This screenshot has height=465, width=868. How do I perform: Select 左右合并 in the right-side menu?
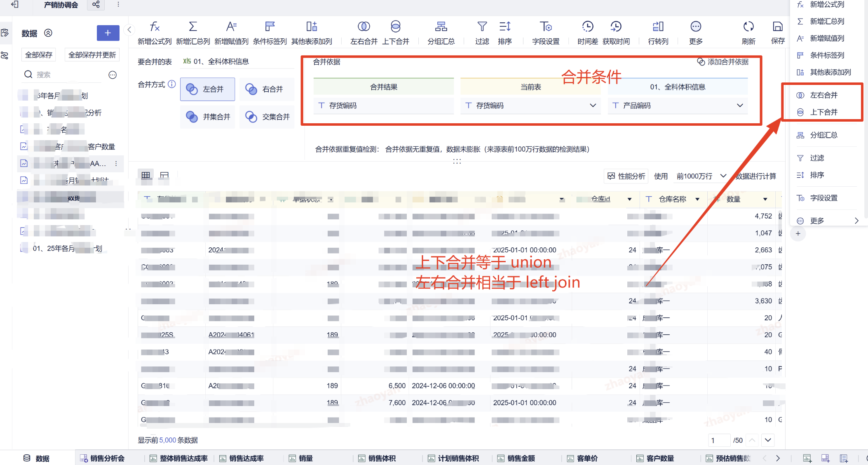(823, 95)
